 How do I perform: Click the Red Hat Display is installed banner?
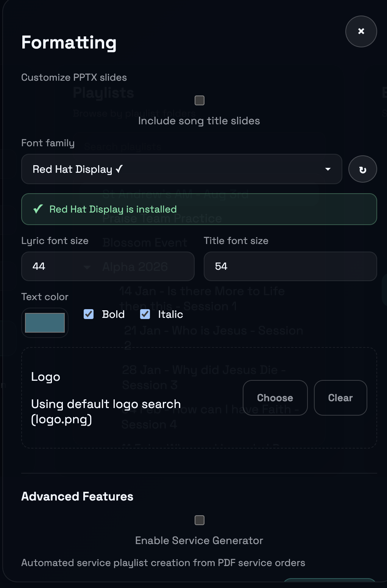[199, 209]
